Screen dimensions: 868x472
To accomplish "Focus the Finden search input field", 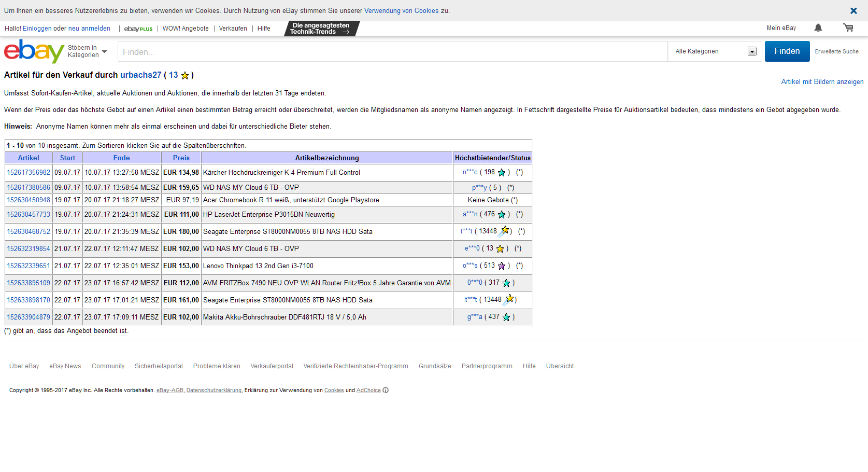I will click(x=392, y=51).
